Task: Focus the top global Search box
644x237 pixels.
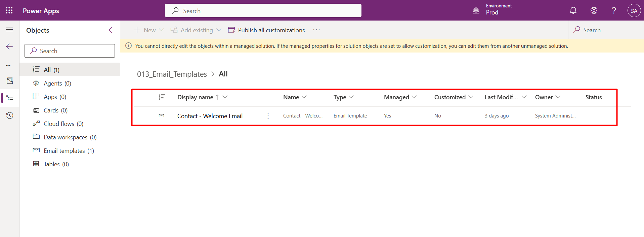Action: click(263, 10)
